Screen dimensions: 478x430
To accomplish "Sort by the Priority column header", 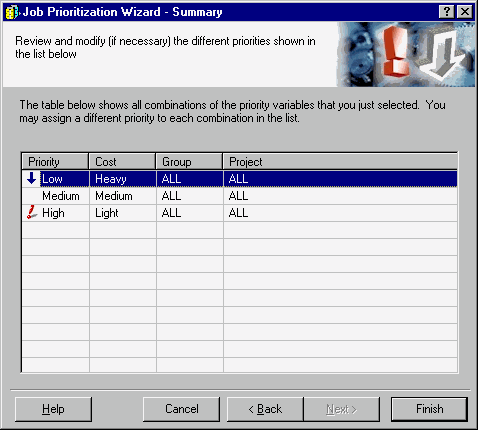I will (x=55, y=162).
